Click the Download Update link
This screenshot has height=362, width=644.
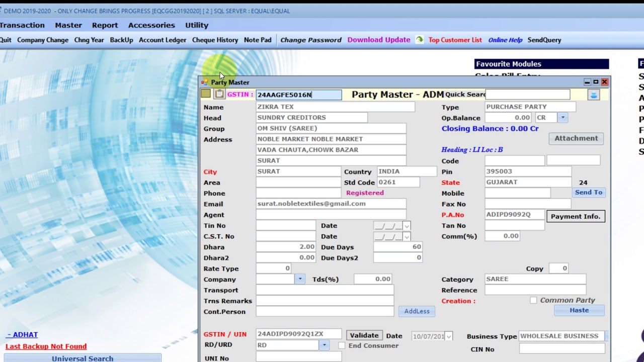point(379,40)
